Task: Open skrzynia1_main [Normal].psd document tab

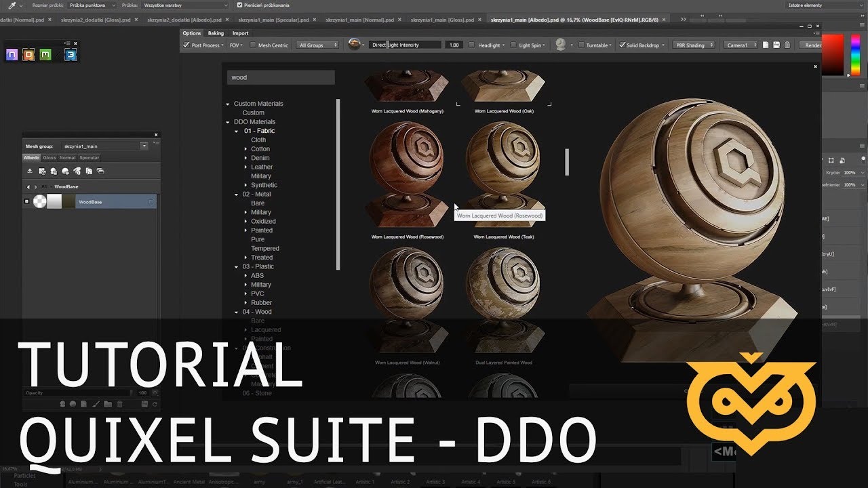Action: pyautogui.click(x=360, y=20)
